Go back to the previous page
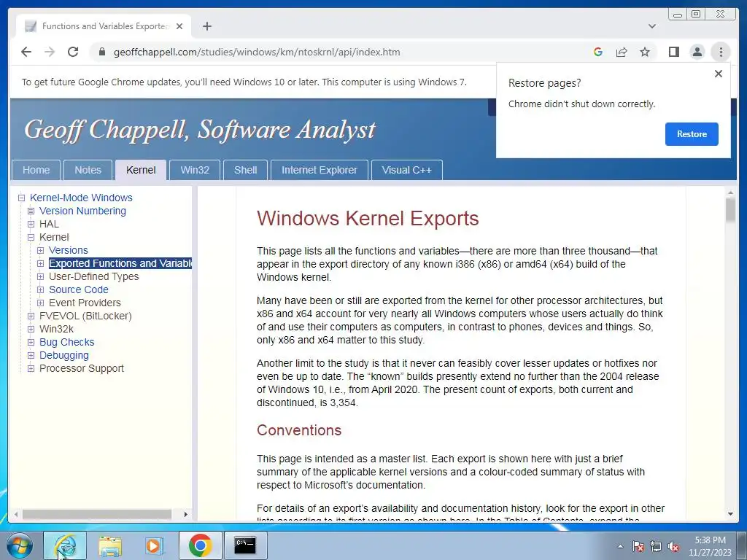The height and width of the screenshot is (560, 747). point(26,52)
